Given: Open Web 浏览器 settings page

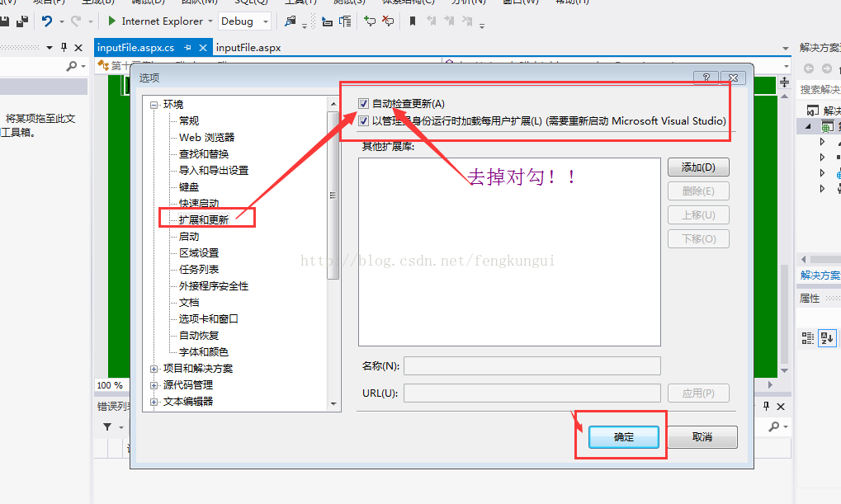Looking at the screenshot, I should [x=206, y=137].
